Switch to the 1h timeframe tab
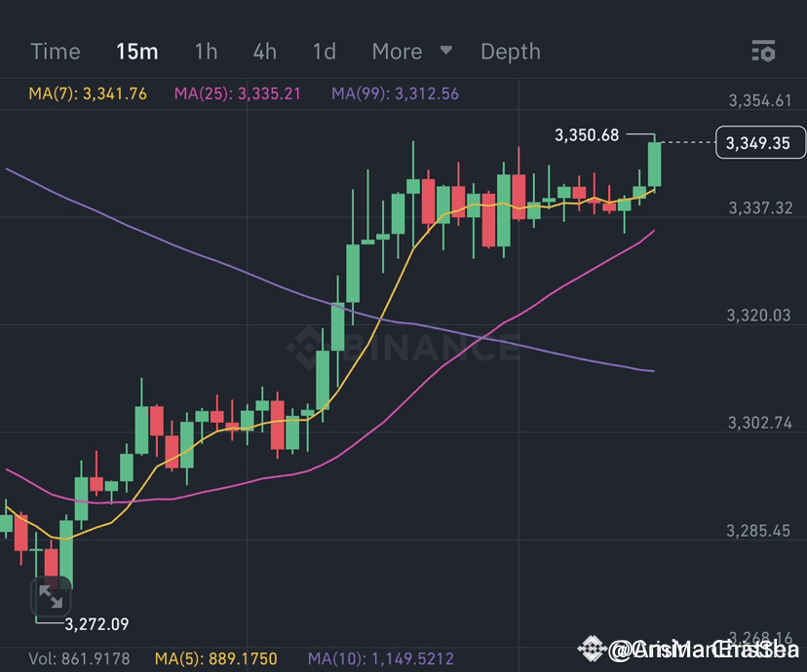Viewport: 807px width, 672px height. tap(206, 52)
